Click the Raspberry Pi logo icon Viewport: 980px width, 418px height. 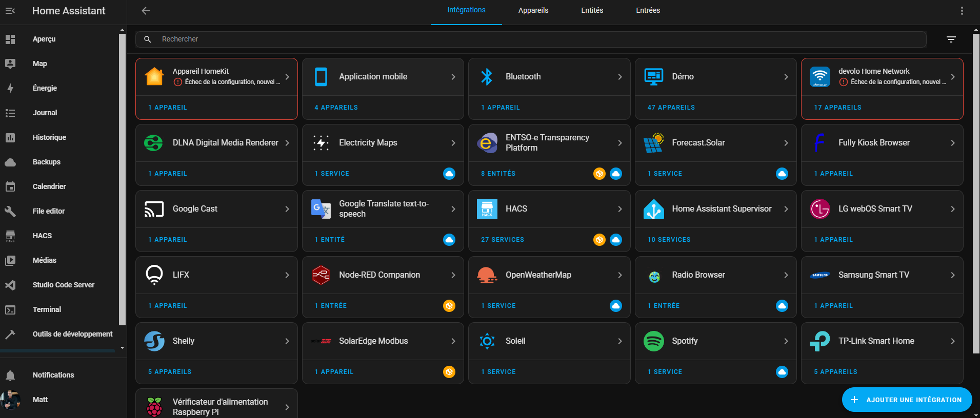coord(154,407)
